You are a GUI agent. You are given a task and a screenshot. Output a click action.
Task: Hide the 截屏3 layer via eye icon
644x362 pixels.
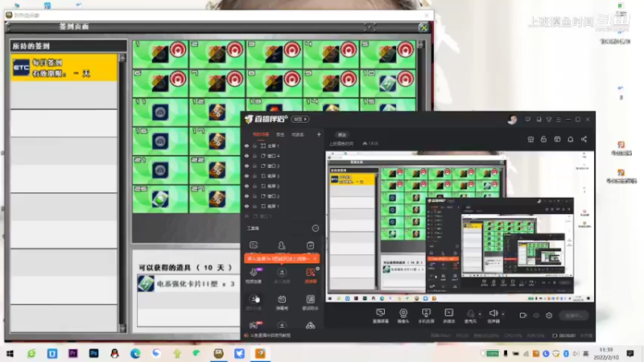pos(246,176)
